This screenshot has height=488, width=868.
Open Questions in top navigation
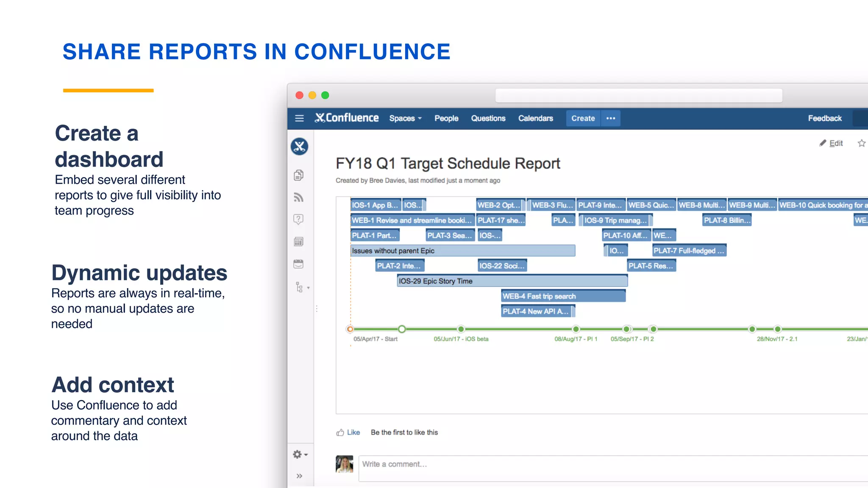488,118
